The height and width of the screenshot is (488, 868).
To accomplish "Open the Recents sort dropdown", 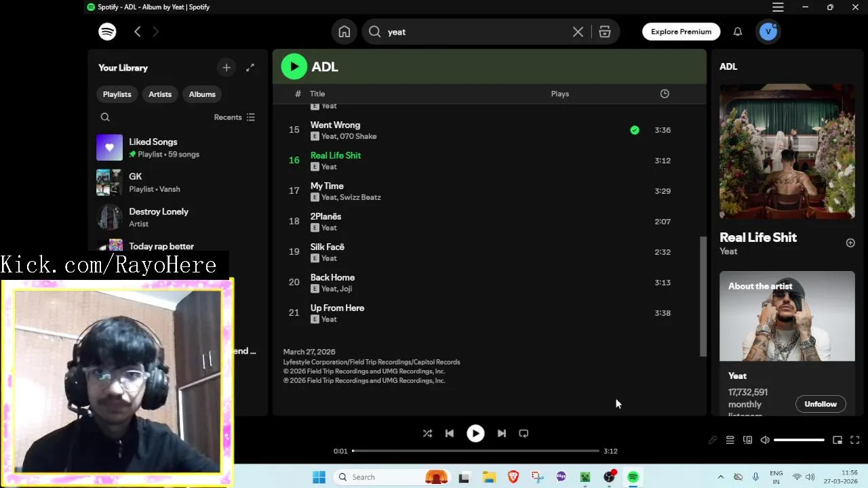I will pos(235,117).
